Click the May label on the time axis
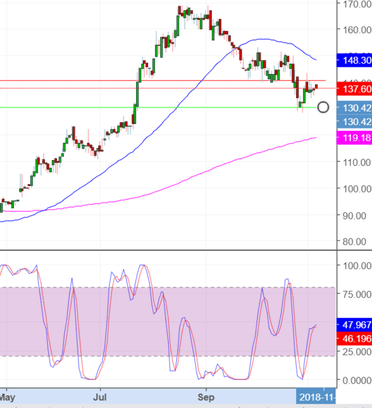This screenshot has height=408, width=372. [7, 397]
